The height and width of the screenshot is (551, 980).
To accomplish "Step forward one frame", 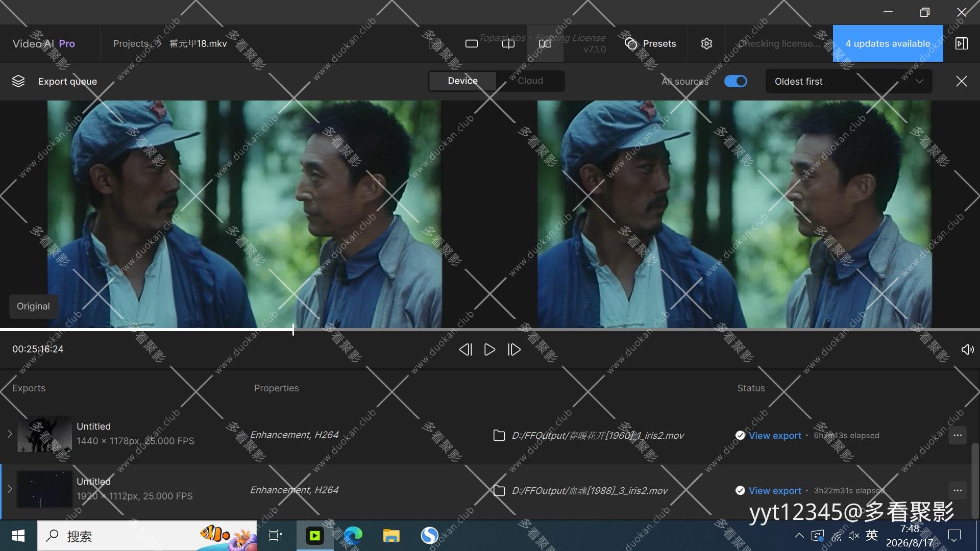I will coord(514,349).
